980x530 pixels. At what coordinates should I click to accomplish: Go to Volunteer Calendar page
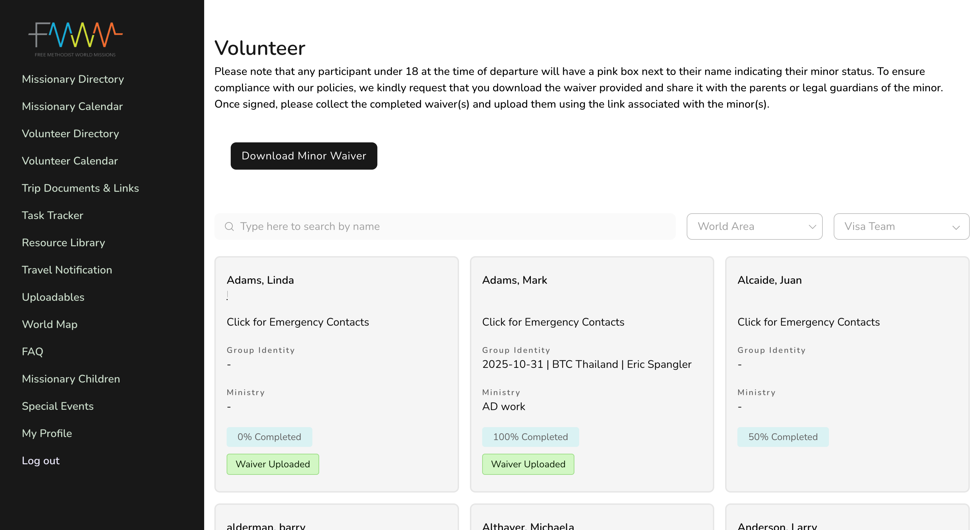click(x=70, y=161)
